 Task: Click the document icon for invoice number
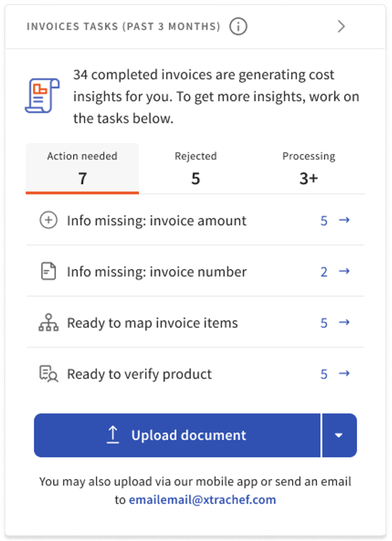48,272
